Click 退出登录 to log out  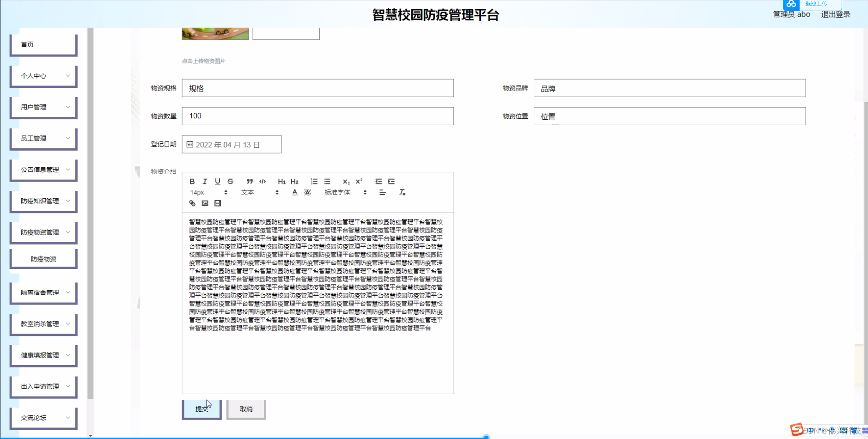pos(836,14)
